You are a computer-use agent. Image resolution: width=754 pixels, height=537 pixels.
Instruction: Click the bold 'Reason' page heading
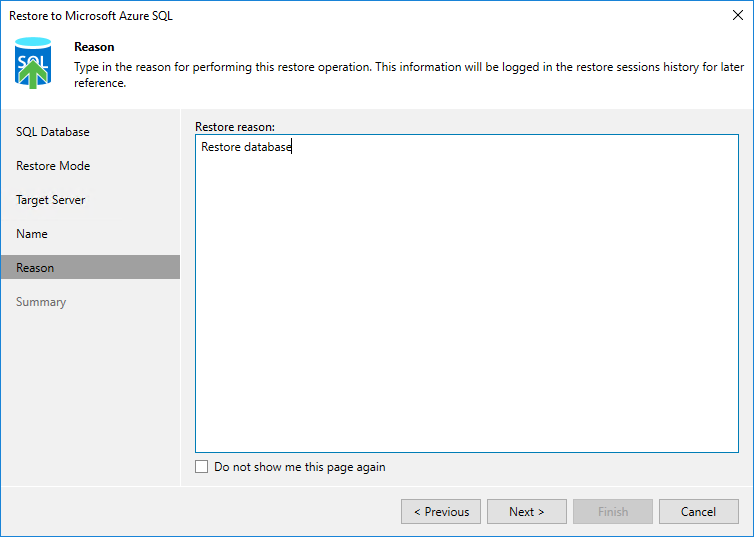tap(94, 47)
